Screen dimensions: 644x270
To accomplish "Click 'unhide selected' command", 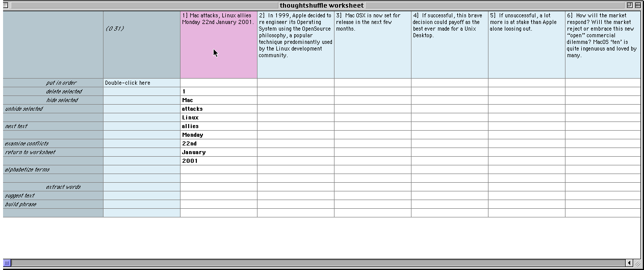I will click(24, 109).
